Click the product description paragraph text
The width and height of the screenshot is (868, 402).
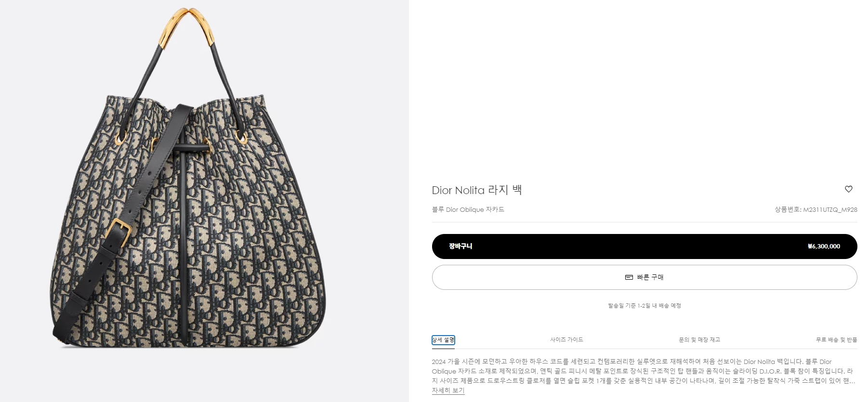644,371
